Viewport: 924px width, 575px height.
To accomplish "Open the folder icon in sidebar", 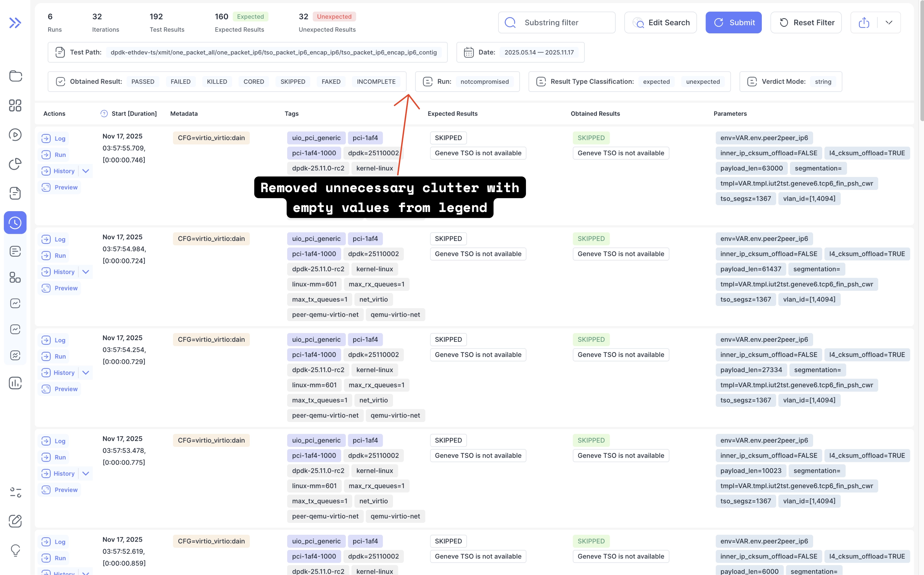I will [x=15, y=76].
